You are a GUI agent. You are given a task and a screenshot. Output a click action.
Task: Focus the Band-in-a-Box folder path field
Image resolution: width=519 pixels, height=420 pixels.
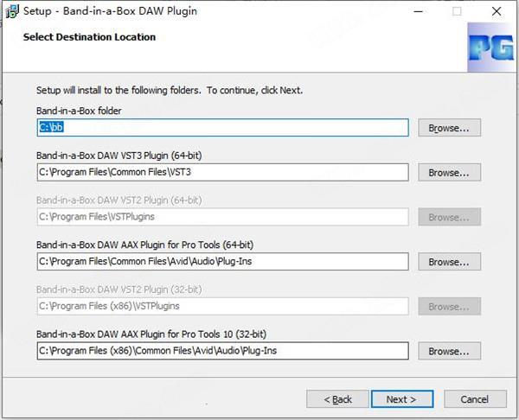click(x=223, y=128)
